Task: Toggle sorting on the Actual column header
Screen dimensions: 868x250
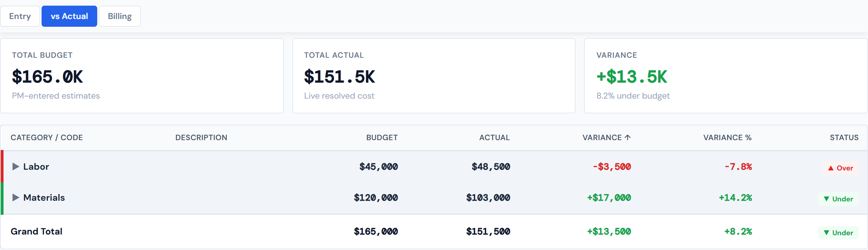Action: (x=495, y=137)
